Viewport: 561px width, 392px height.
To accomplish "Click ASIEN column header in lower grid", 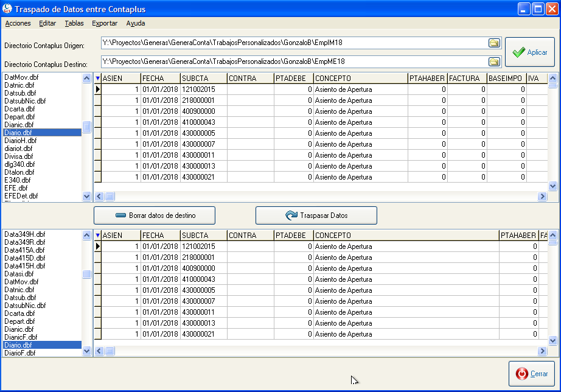I will tap(121, 236).
